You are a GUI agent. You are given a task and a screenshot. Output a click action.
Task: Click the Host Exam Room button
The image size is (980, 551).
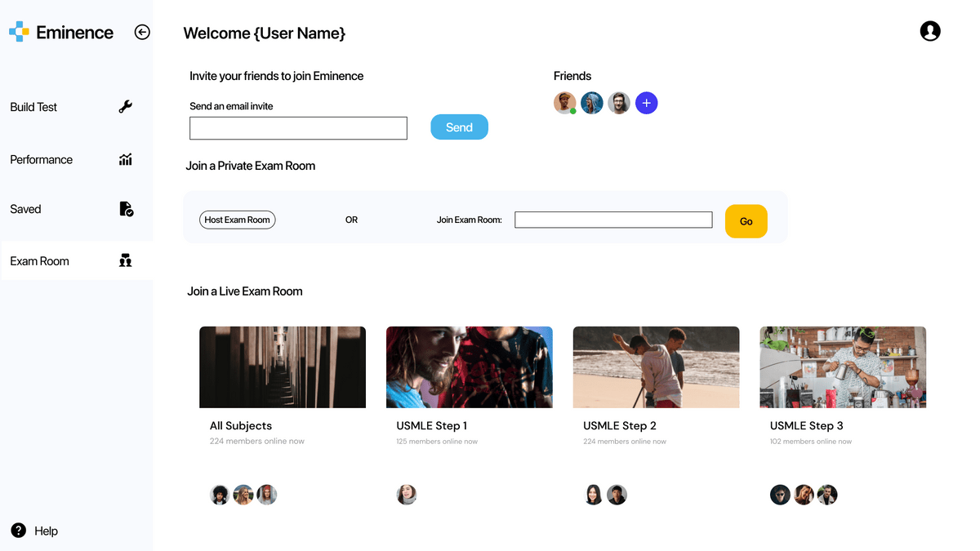tap(237, 220)
